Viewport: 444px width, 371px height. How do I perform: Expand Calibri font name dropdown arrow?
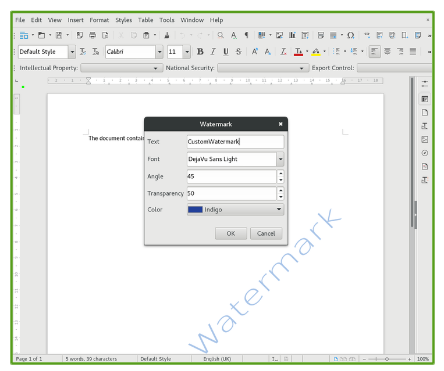coord(159,52)
